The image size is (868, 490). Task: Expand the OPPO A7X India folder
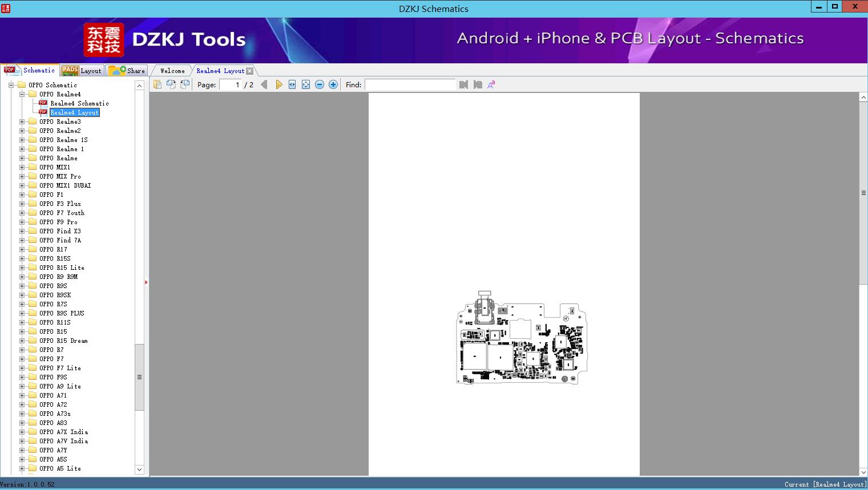(22, 432)
